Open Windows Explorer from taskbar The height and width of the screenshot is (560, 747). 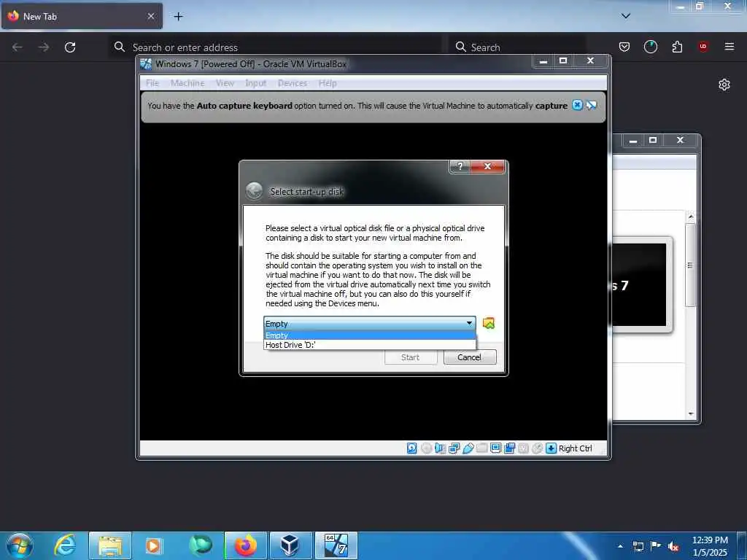pos(110,545)
